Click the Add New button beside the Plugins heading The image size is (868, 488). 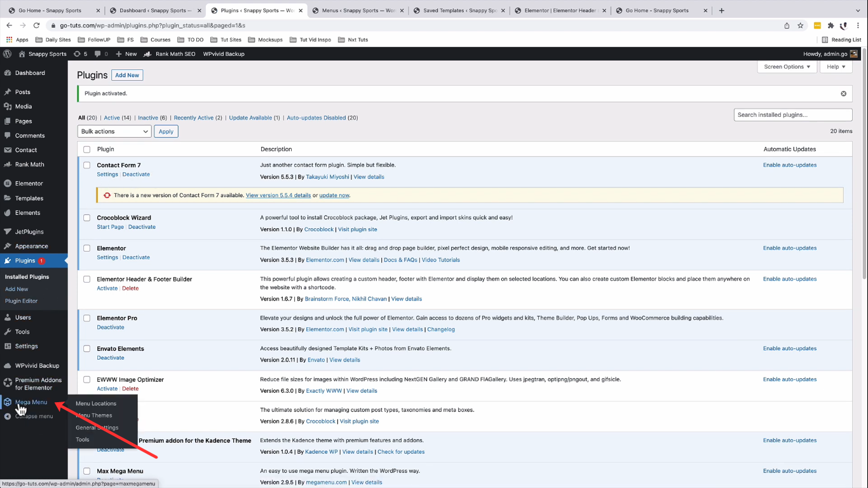pyautogui.click(x=127, y=75)
